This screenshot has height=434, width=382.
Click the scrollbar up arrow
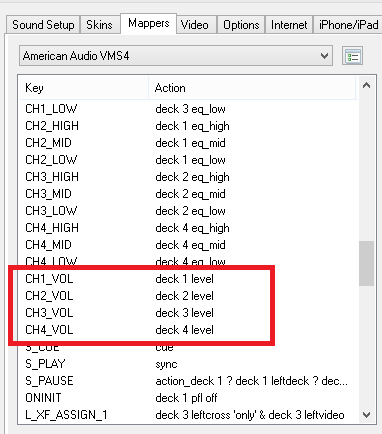(366, 86)
